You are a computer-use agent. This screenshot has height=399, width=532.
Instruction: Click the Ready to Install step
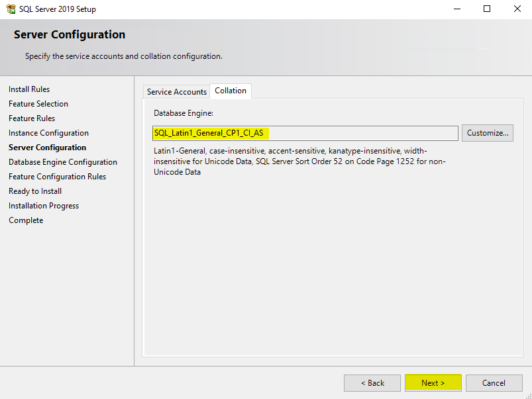pyautogui.click(x=35, y=191)
